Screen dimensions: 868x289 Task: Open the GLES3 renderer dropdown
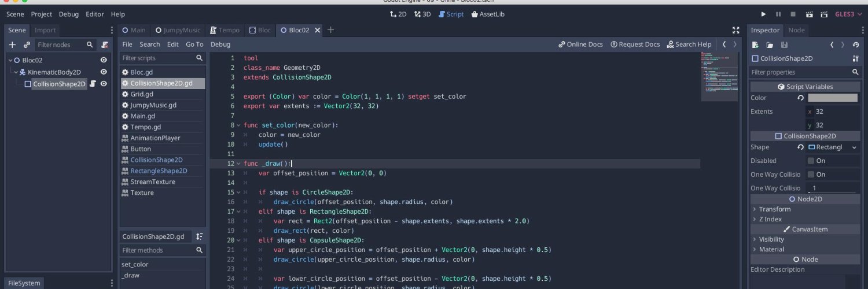tap(848, 14)
